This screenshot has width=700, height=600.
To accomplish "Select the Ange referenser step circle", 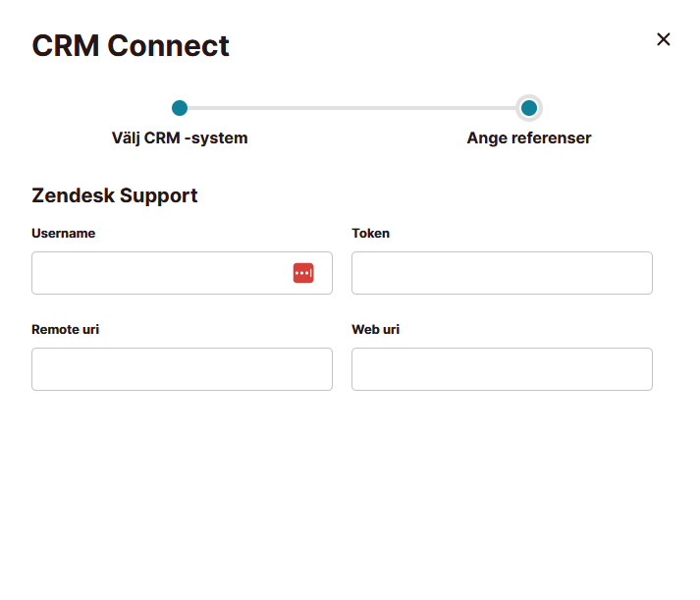I will coord(529,108).
